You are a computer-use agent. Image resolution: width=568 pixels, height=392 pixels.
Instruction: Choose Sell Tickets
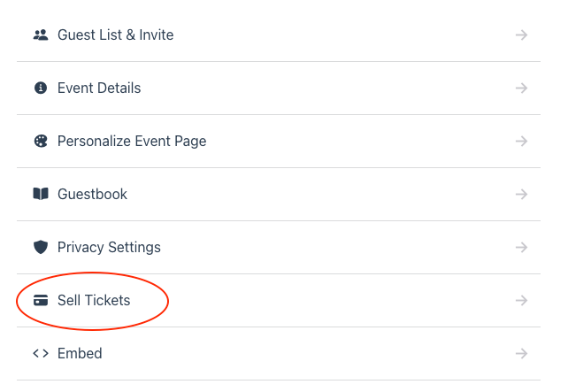(x=94, y=301)
